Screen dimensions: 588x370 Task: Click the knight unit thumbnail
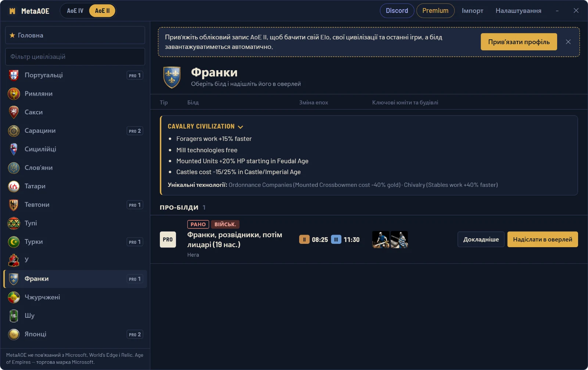pos(399,239)
